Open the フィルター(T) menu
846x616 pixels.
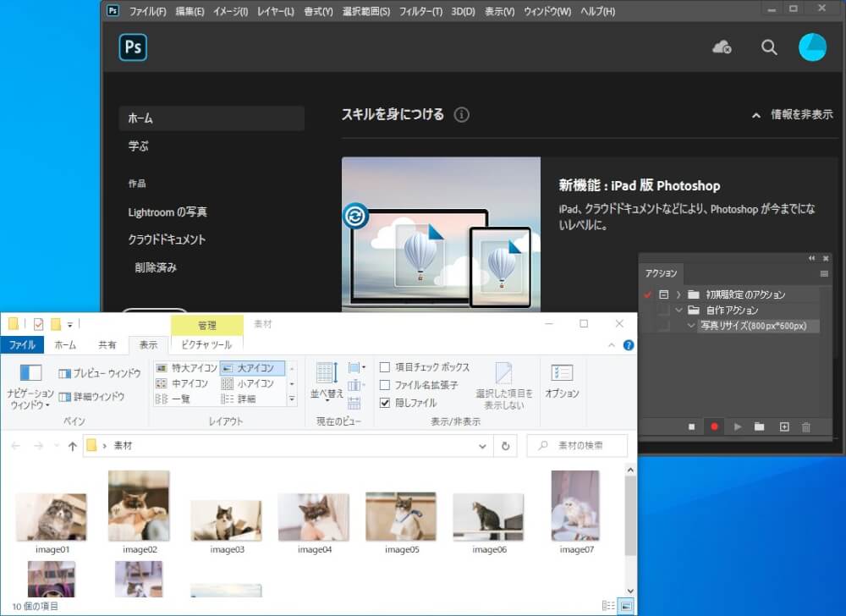(420, 11)
